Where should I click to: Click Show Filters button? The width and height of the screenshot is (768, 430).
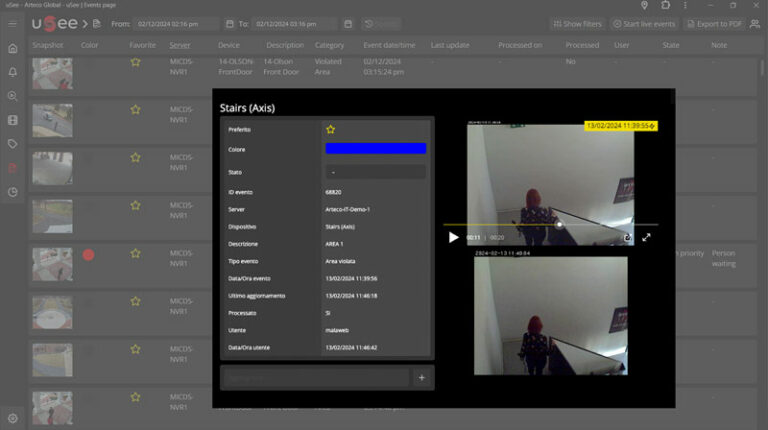[577, 23]
